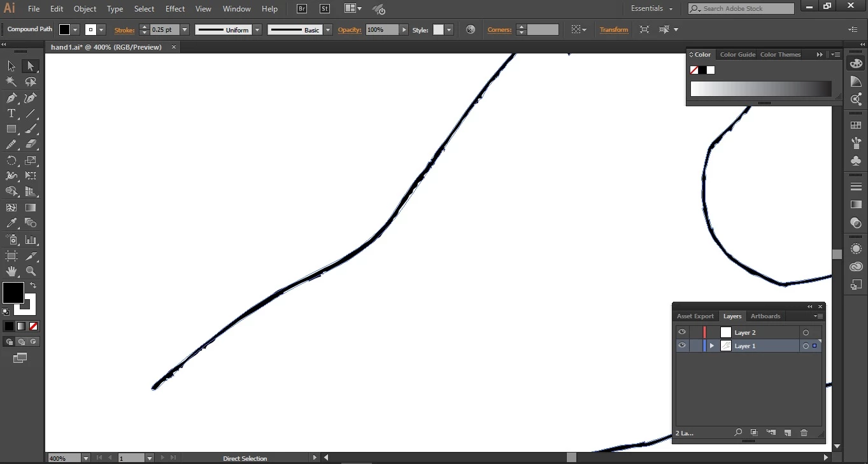868x464 pixels.
Task: Select the Line Segment tool
Action: click(x=31, y=113)
